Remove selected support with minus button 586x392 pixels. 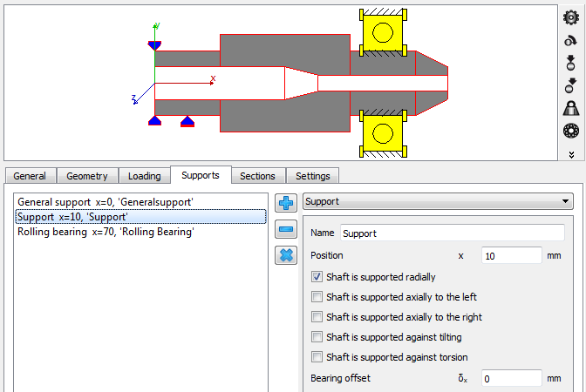286,229
